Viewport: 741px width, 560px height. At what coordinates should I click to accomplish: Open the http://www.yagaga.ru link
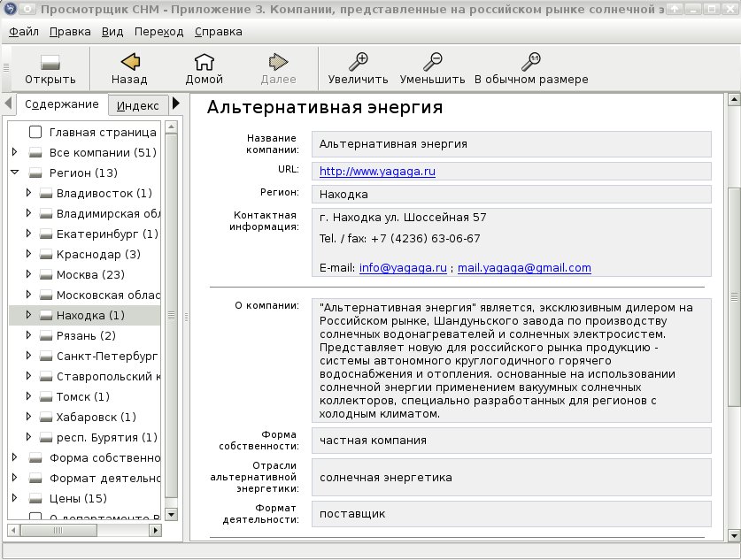click(377, 172)
